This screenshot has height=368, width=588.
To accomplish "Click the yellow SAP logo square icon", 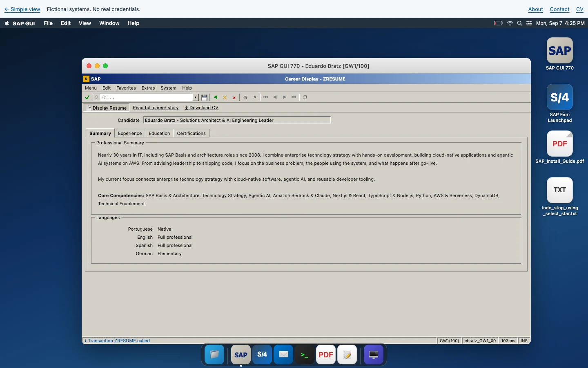I will 86,79.
